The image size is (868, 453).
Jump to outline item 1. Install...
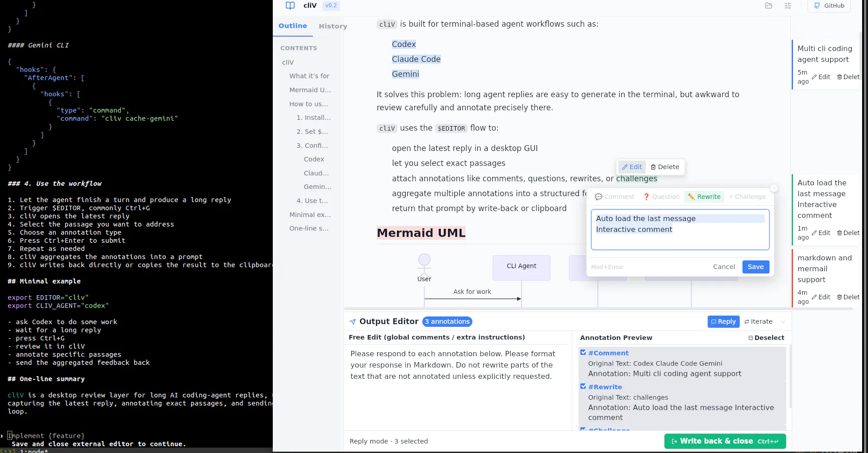pyautogui.click(x=313, y=118)
